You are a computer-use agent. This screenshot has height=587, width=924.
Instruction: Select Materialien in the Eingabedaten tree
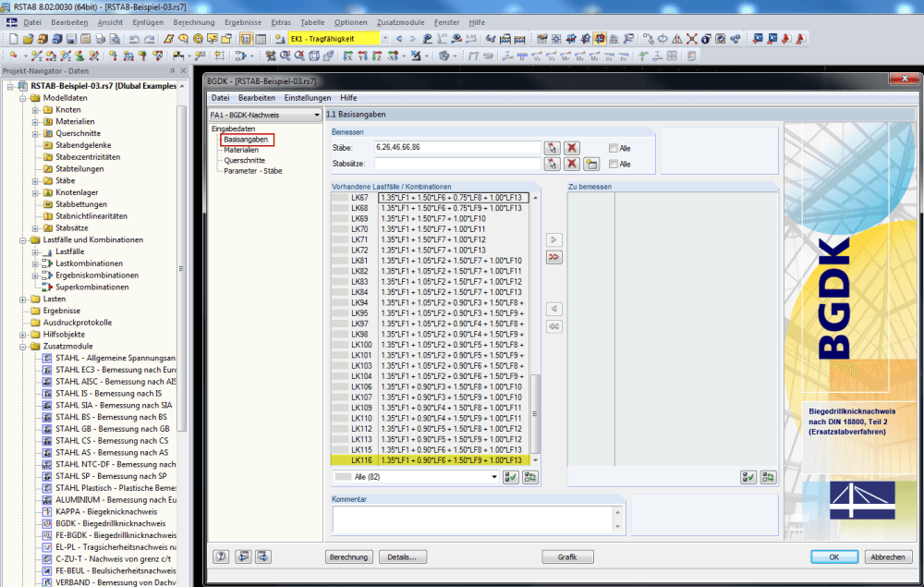[x=241, y=151]
